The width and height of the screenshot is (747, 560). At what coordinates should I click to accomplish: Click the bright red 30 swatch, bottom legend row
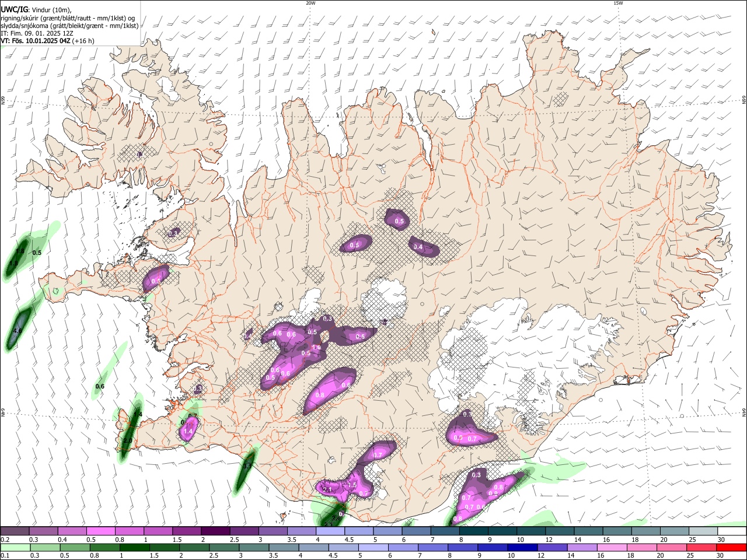pyautogui.click(x=731, y=548)
